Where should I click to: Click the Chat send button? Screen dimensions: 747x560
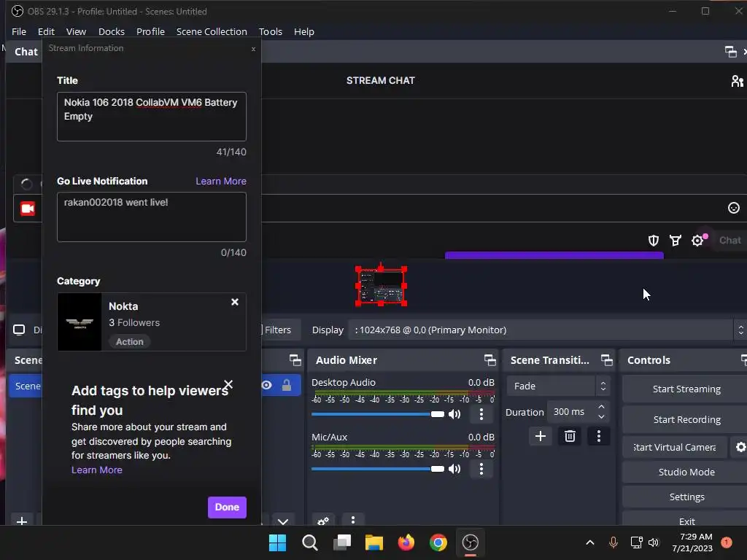coord(729,241)
